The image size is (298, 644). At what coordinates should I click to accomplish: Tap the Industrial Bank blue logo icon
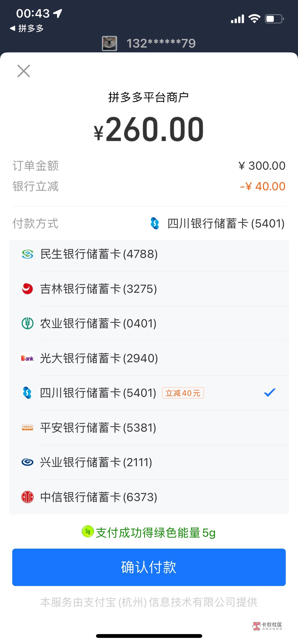coord(28,462)
